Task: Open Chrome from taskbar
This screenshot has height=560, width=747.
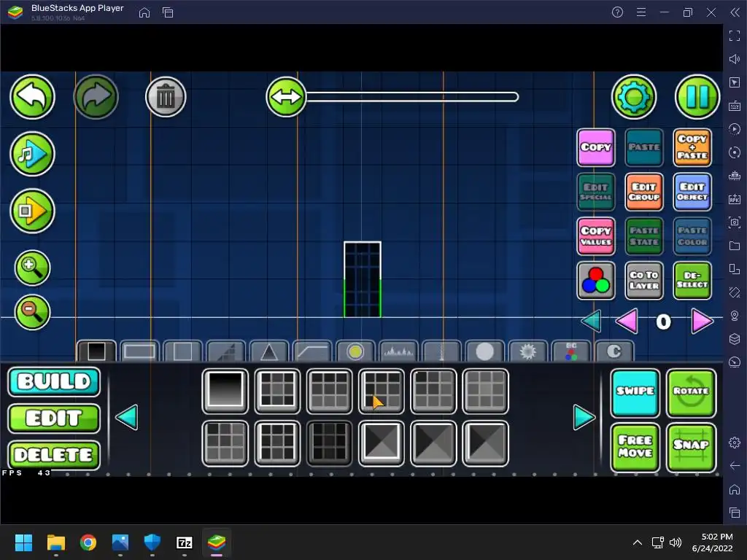Action: (x=88, y=542)
